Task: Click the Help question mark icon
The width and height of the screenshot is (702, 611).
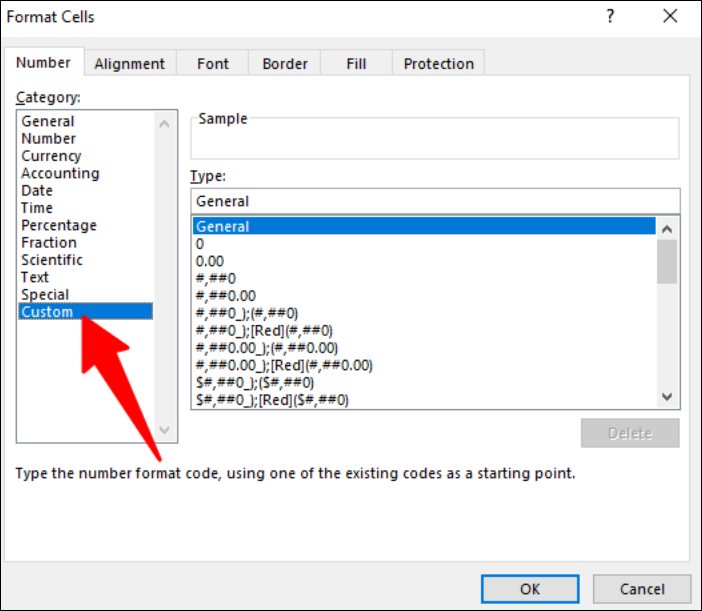Action: click(610, 17)
